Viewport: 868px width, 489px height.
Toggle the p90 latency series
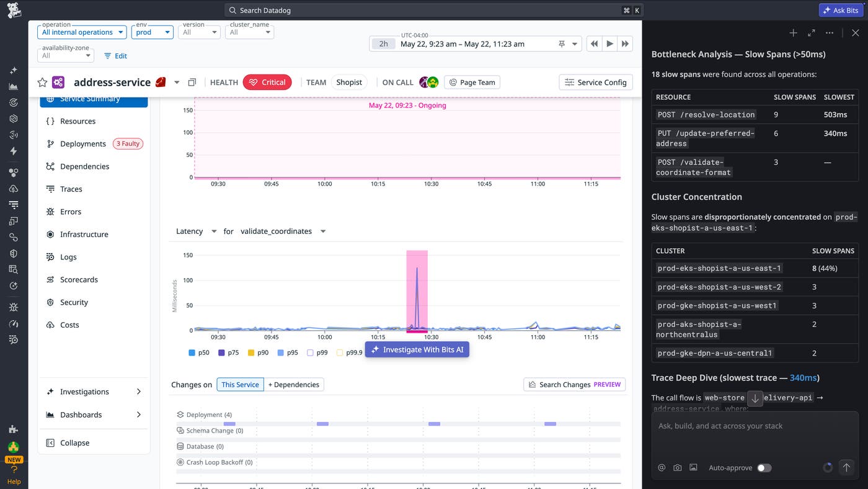pyautogui.click(x=258, y=352)
